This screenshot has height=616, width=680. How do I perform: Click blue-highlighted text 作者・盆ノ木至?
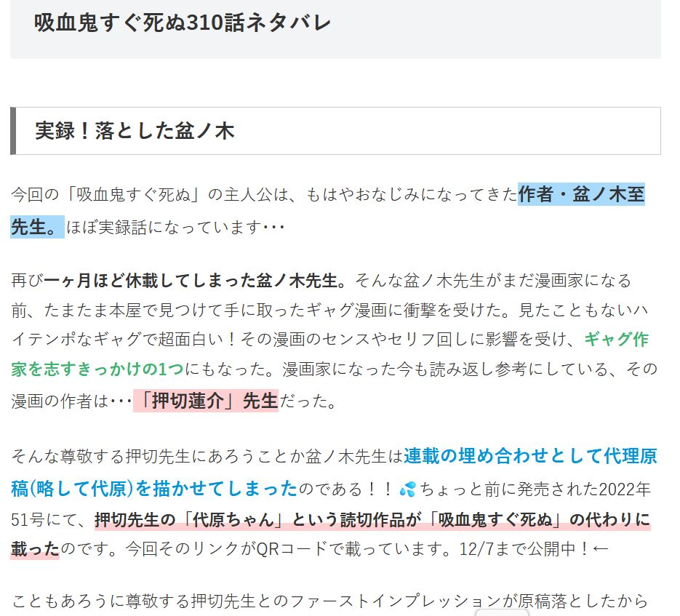click(x=581, y=195)
